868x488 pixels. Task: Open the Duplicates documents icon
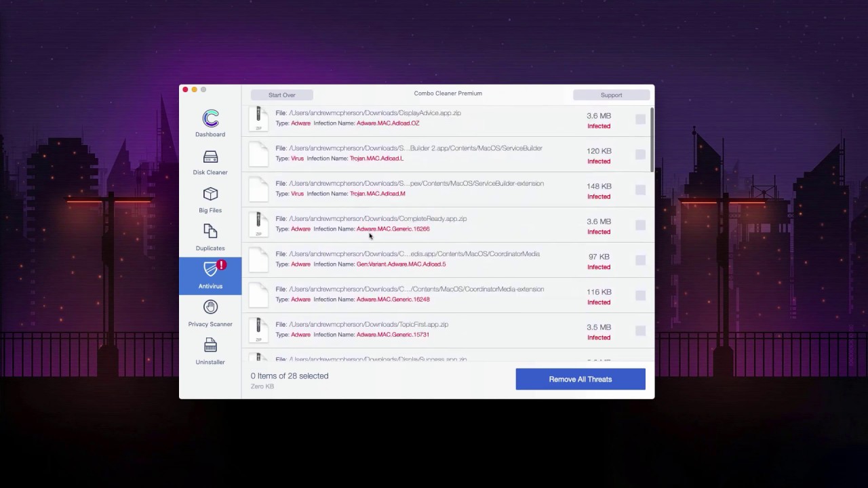[x=210, y=232]
